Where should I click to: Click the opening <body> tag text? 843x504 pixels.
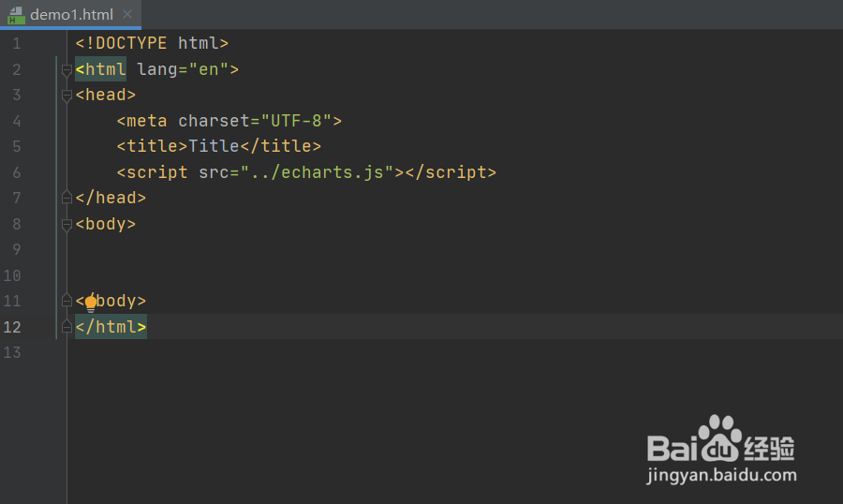105,224
